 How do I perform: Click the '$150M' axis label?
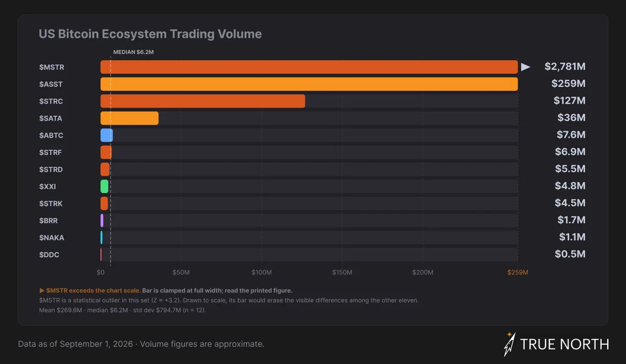pos(342,272)
